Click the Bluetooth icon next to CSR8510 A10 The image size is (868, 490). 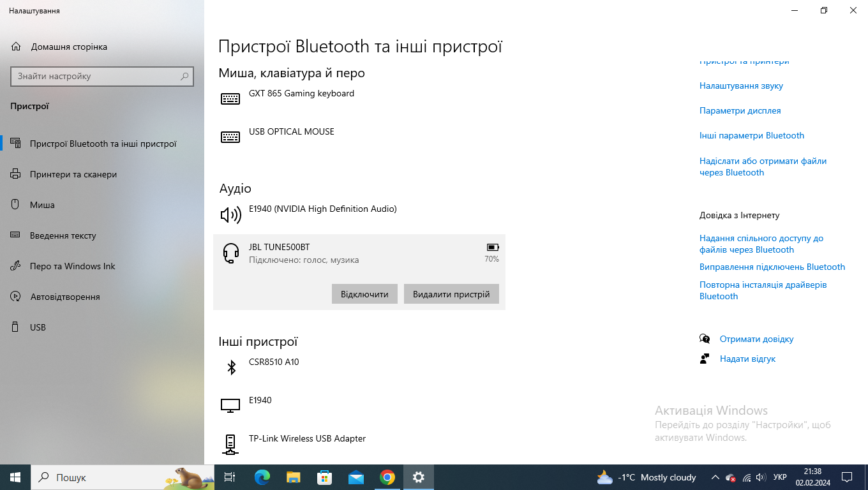click(230, 367)
